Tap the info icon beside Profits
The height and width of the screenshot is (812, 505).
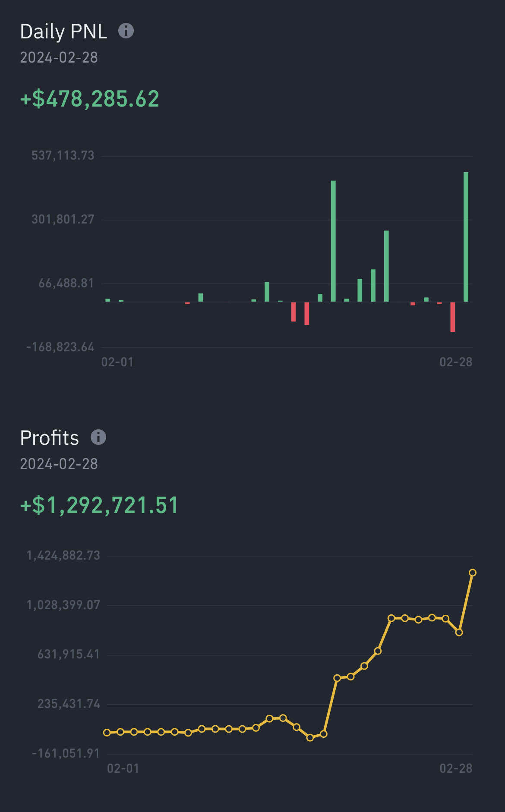pyautogui.click(x=98, y=437)
